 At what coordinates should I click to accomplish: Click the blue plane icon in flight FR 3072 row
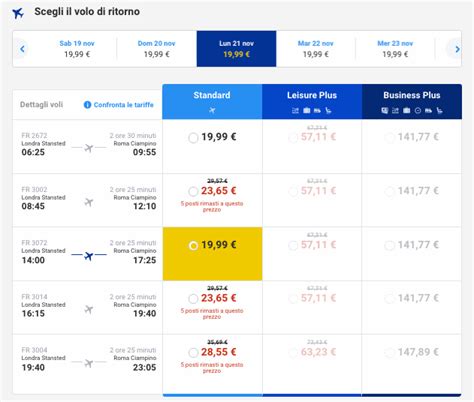click(x=89, y=256)
